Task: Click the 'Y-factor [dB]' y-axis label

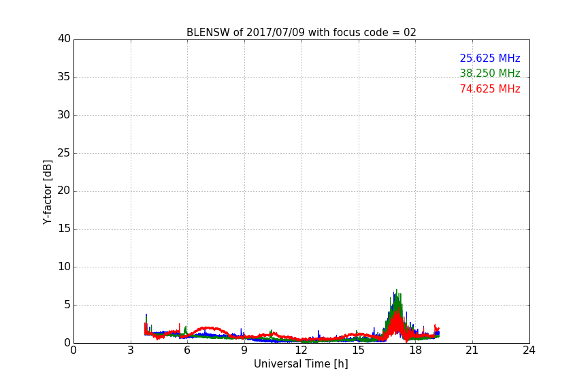Action: [47, 192]
